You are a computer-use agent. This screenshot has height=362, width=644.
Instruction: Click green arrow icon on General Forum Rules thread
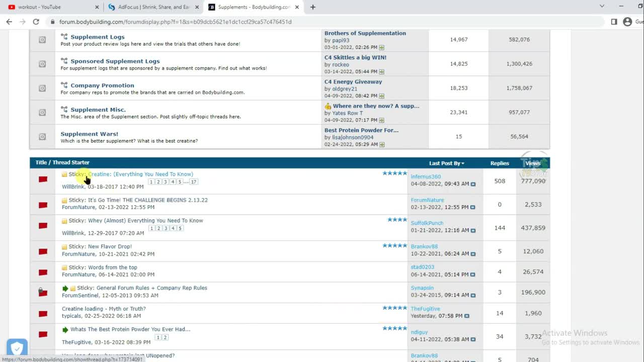65,289
